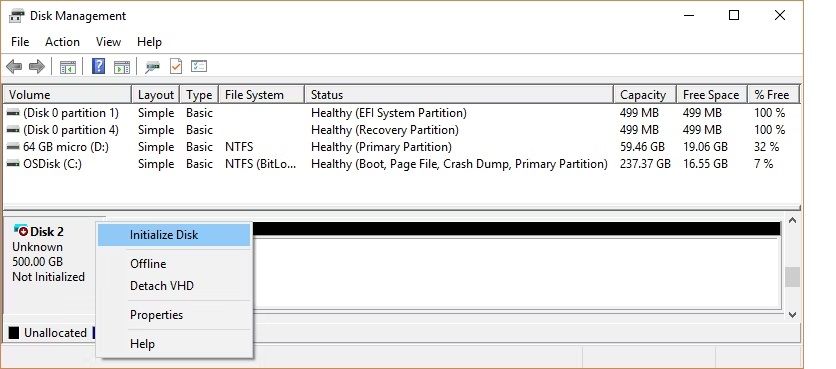836x369 pixels.
Task: Click the disk pane scrollbar thumb
Action: coord(792,277)
